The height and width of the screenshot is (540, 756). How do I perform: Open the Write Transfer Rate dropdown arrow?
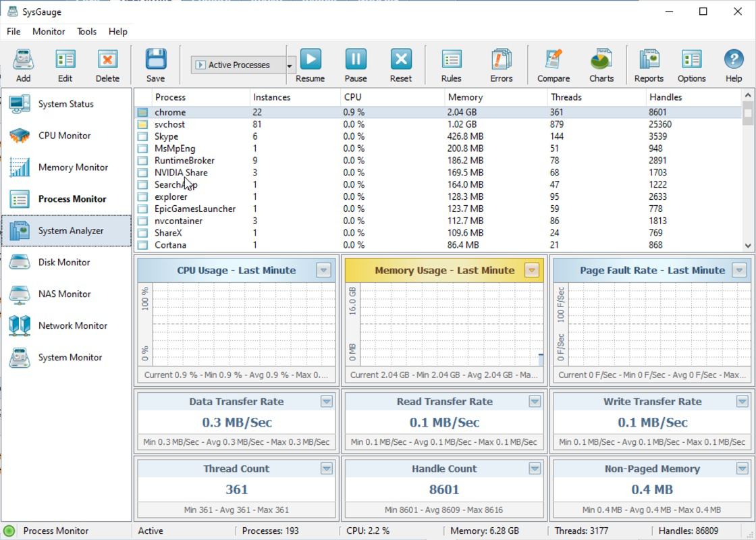point(742,402)
